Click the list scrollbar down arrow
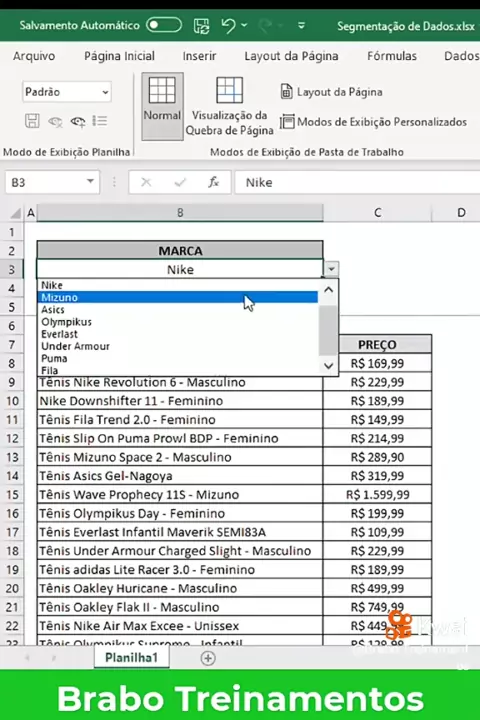 click(x=328, y=366)
